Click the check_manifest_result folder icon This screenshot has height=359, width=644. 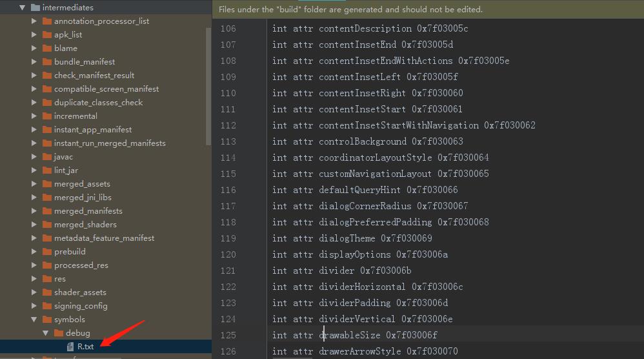click(47, 75)
